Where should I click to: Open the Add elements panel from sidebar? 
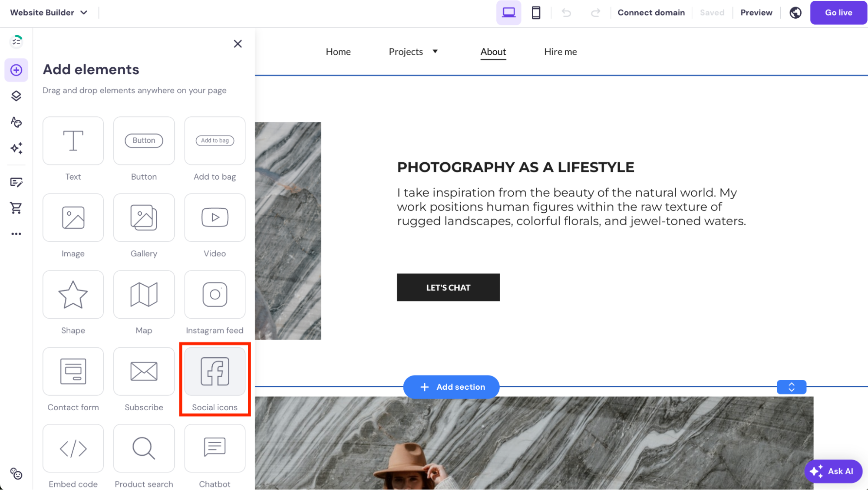(x=16, y=70)
